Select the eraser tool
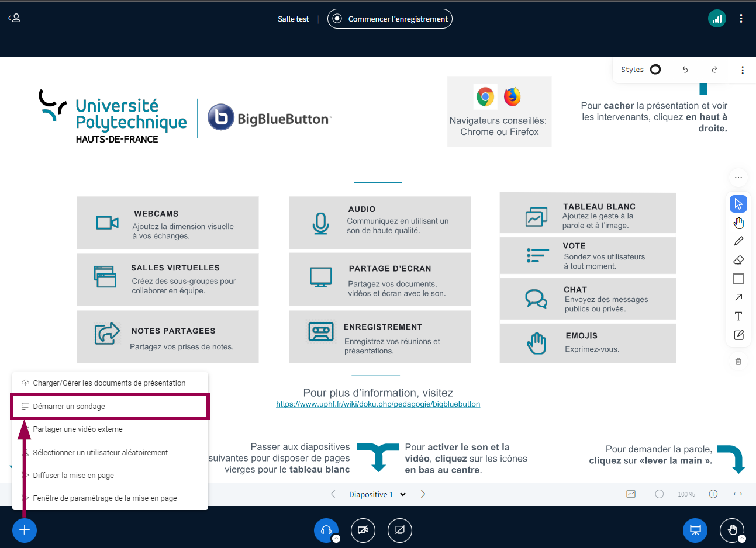 (738, 260)
